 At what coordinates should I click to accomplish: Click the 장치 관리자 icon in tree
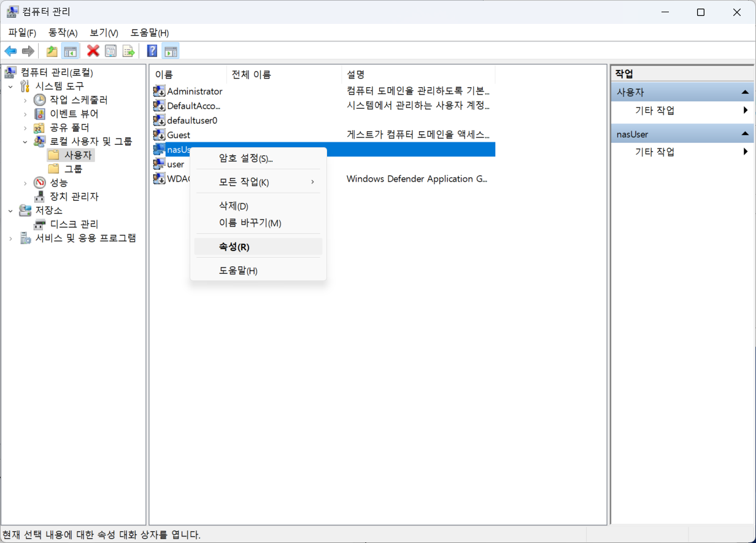coord(40,197)
